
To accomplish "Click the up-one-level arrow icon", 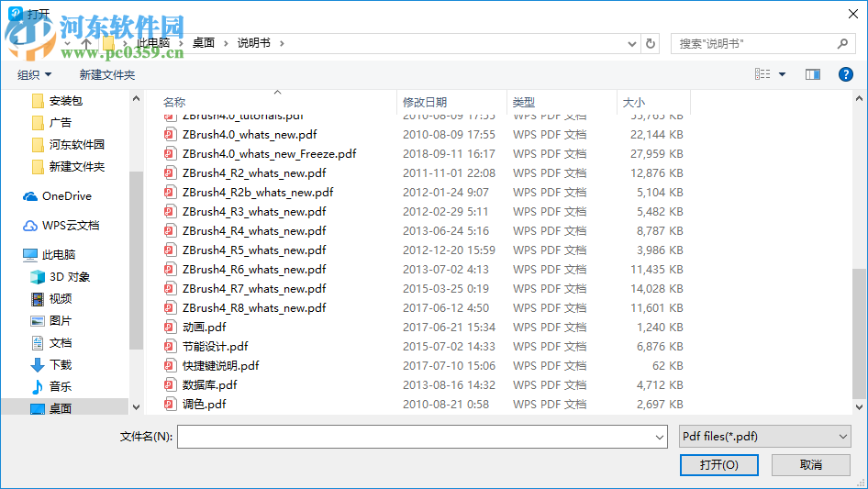I will tap(86, 43).
